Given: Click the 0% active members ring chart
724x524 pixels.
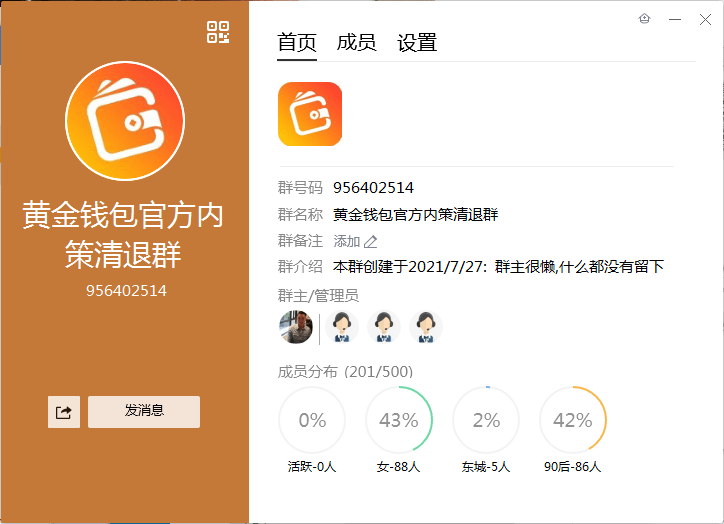Looking at the screenshot, I should (x=312, y=420).
